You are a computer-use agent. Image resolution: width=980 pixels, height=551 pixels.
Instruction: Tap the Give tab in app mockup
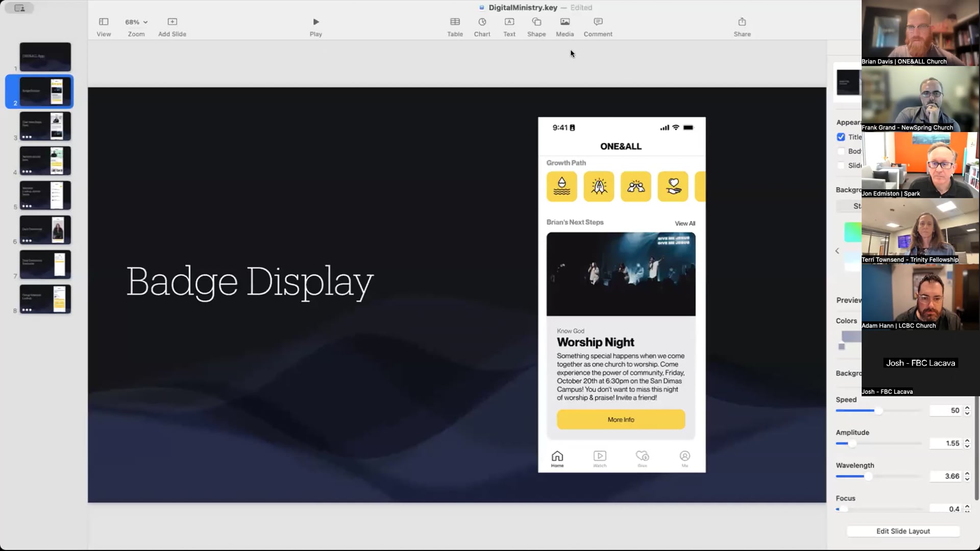(642, 459)
